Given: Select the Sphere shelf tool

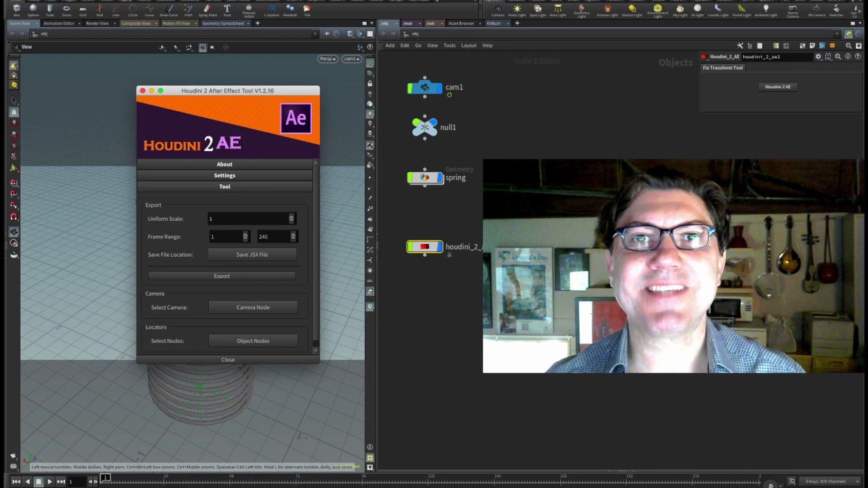Looking at the screenshot, I should pos(33,10).
